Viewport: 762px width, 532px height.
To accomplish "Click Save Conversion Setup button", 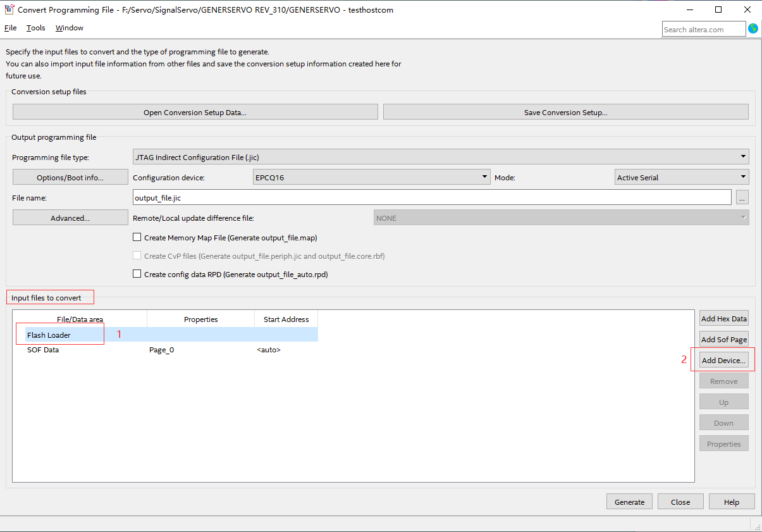I will point(565,112).
